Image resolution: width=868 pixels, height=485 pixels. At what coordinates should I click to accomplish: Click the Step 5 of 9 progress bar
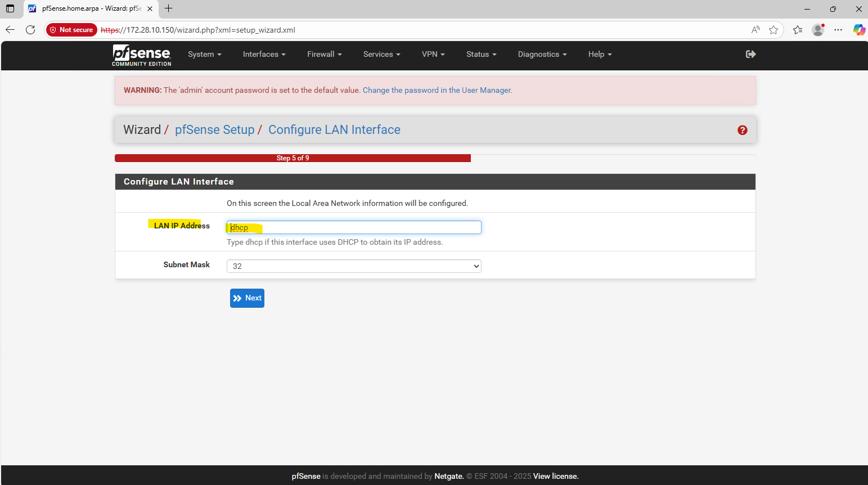(293, 158)
